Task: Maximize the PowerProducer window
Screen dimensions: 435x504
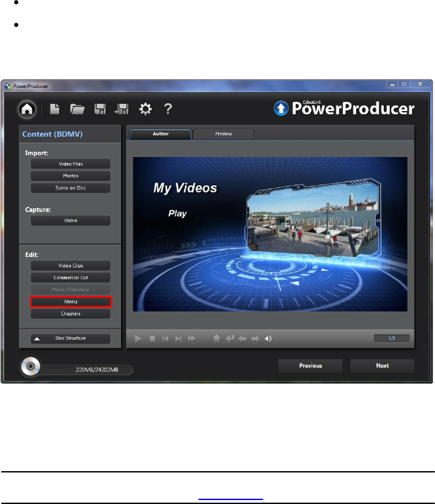Action: pos(404,85)
